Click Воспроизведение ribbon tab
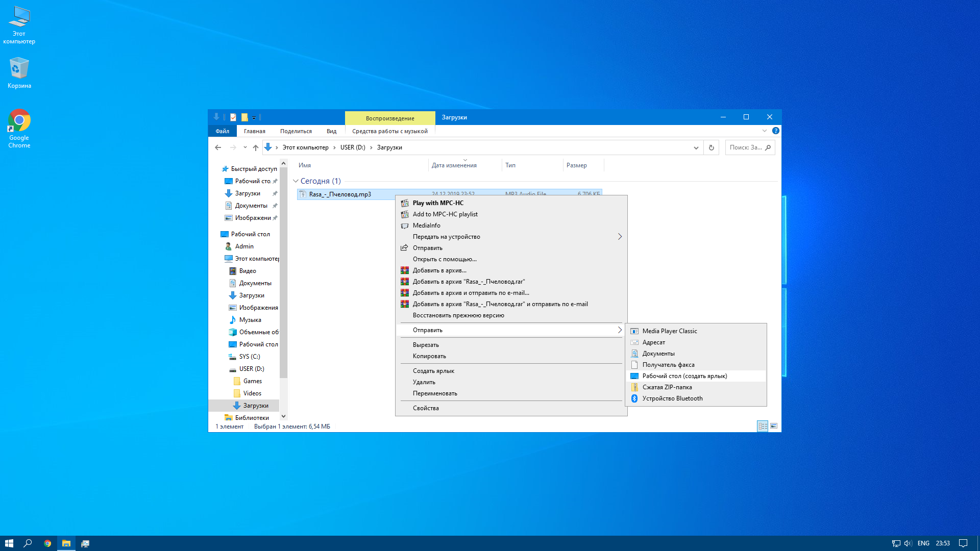Screen dimensions: 980x551 pyautogui.click(x=390, y=117)
